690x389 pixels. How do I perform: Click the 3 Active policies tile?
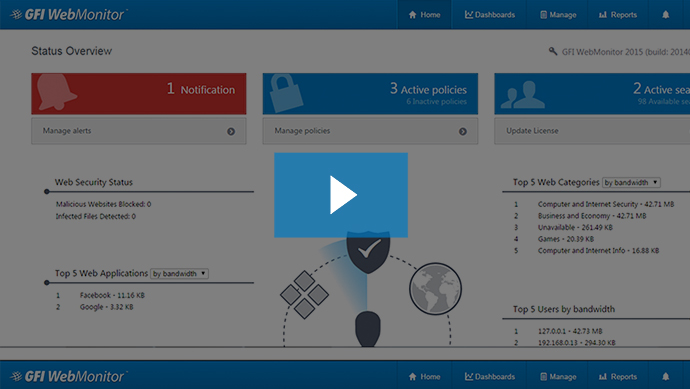pos(370,94)
